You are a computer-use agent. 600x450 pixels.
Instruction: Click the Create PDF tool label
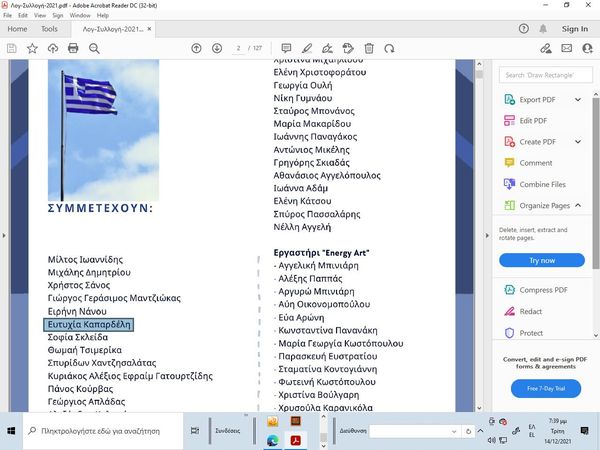(537, 142)
